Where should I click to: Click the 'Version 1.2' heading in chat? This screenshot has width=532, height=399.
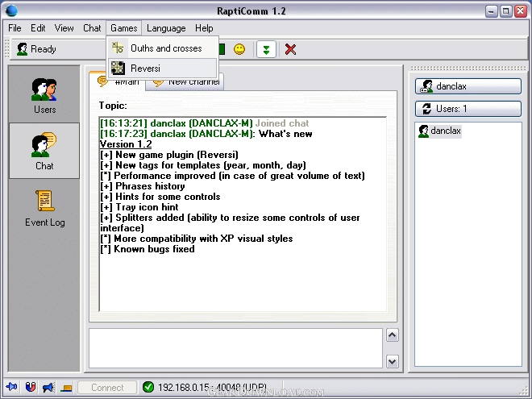[x=126, y=144]
